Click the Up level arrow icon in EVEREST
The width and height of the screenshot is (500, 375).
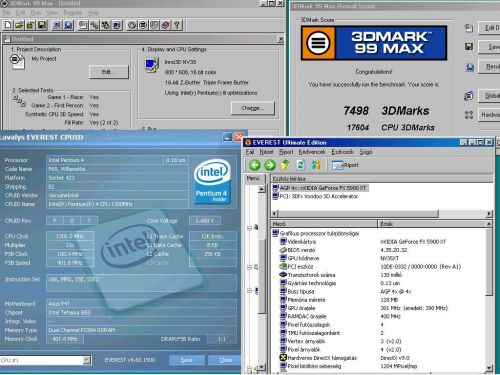click(285, 165)
